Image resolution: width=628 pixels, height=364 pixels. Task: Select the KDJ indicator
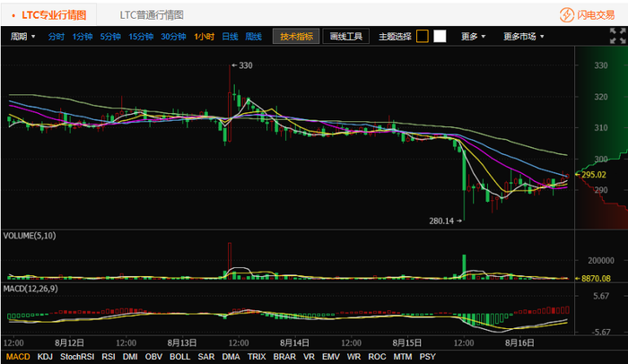click(45, 357)
